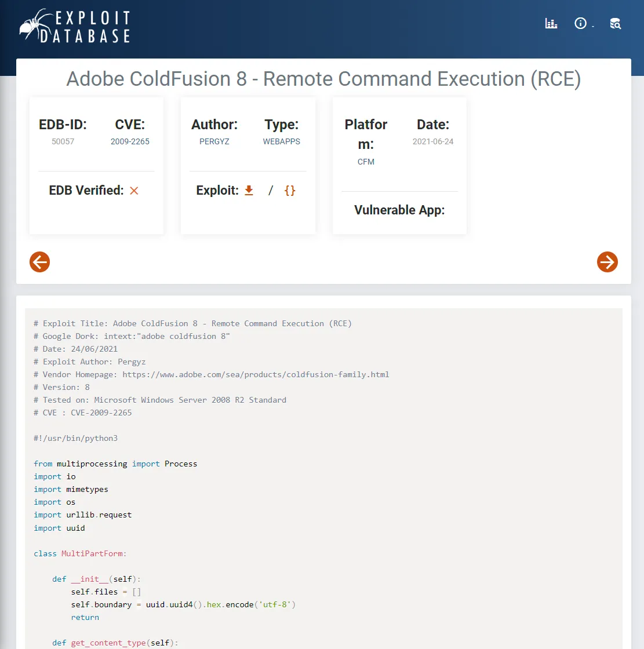Viewport: 644px width, 649px height.
Task: Click the page title Adobe ColdFusion 8 RCE
Action: tap(323, 79)
